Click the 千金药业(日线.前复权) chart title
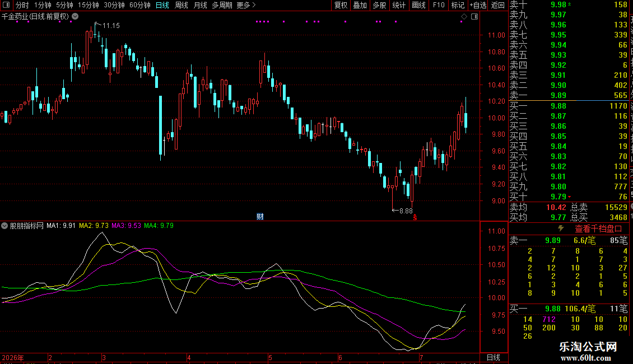Image resolution: width=633 pixels, height=364 pixels. [35, 17]
